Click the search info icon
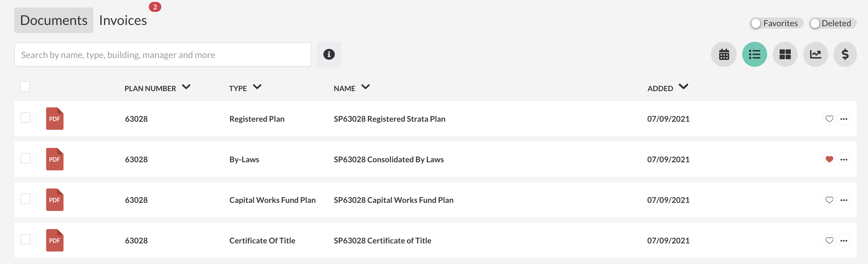The width and height of the screenshot is (868, 264). tap(329, 54)
